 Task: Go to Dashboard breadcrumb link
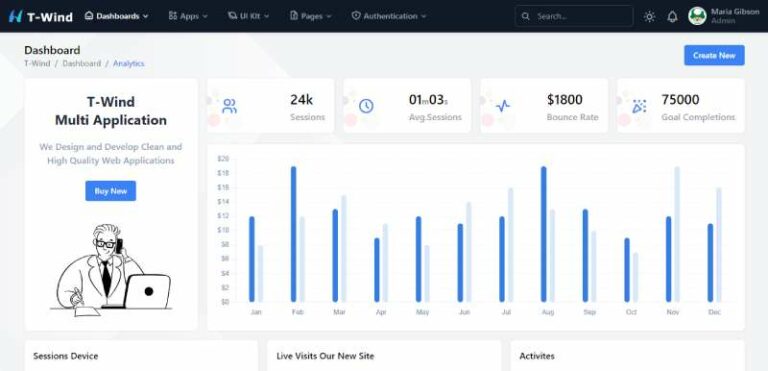(82, 64)
